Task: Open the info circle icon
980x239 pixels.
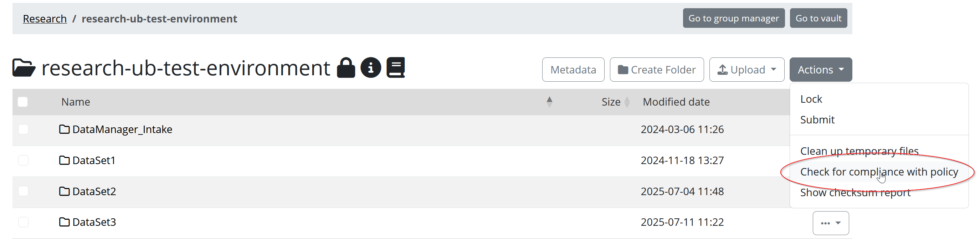Action: (x=370, y=68)
